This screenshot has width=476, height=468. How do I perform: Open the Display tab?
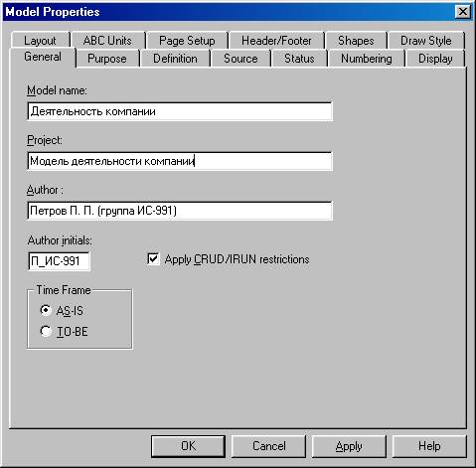click(435, 59)
